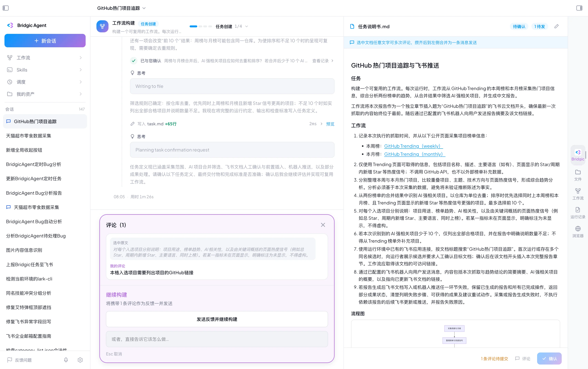The width and height of the screenshot is (588, 369).
Task: Expand the chevron beside 调度
Action: 80,82
